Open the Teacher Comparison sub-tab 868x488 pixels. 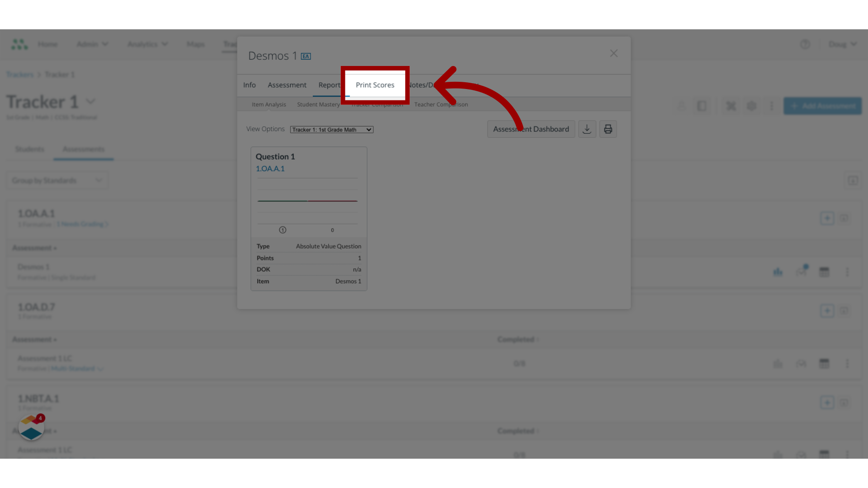tap(441, 104)
